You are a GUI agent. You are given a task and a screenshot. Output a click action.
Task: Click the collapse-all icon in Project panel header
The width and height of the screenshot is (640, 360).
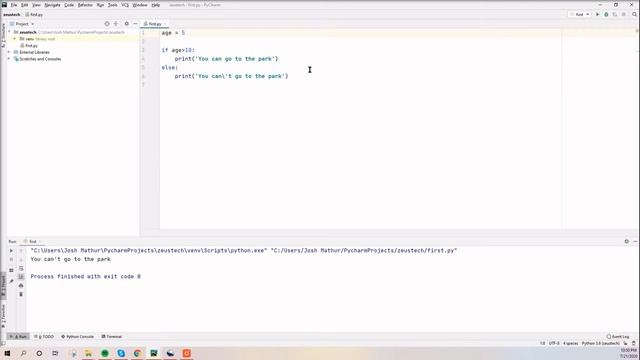point(116,24)
